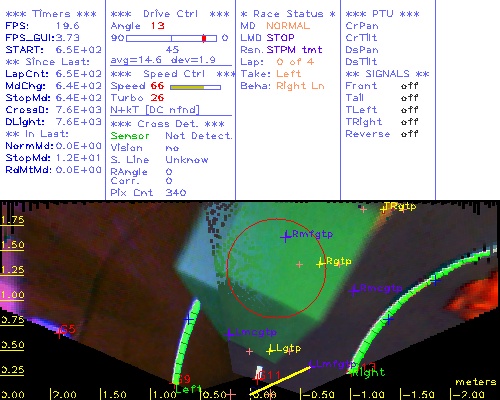This screenshot has height=400, width=500.
Task: Click the red G9 marker on left lane
Action: pos(176,381)
